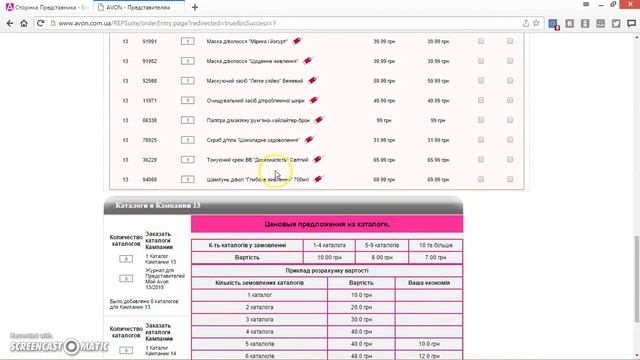Image resolution: width=640 pixels, height=360 pixels.
Task: Click the quantity field for item 91991
Action: (x=188, y=41)
